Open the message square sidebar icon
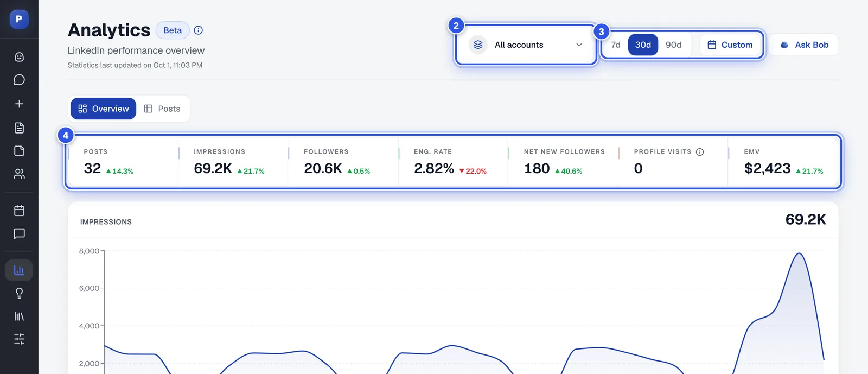Screen dimensions: 868x374 [x=19, y=233]
